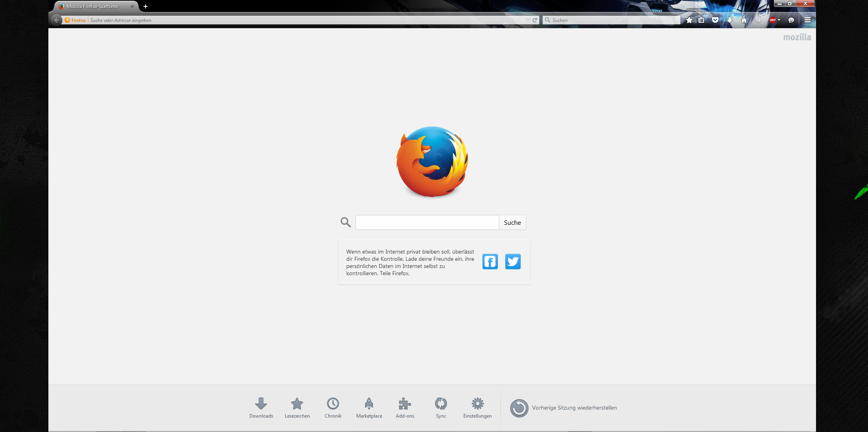Open the bookmarks list toolbar icon
Screen dimensions: 868x432
click(x=701, y=20)
